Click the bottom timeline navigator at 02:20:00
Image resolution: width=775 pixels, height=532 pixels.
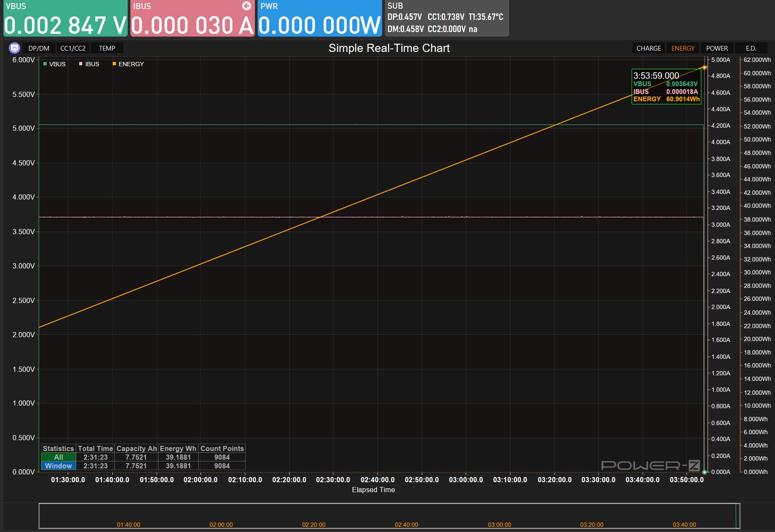(x=313, y=525)
